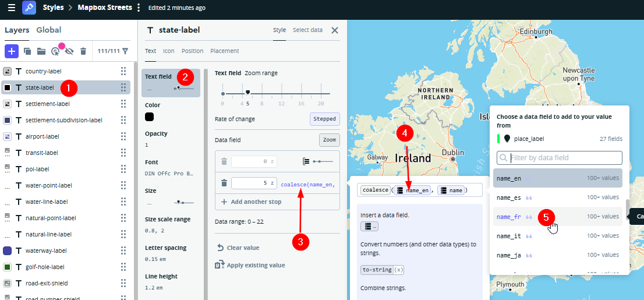Screen dimensions: 644x300
Task: Go to Styles breadcrumb
Action: pyautogui.click(x=54, y=8)
